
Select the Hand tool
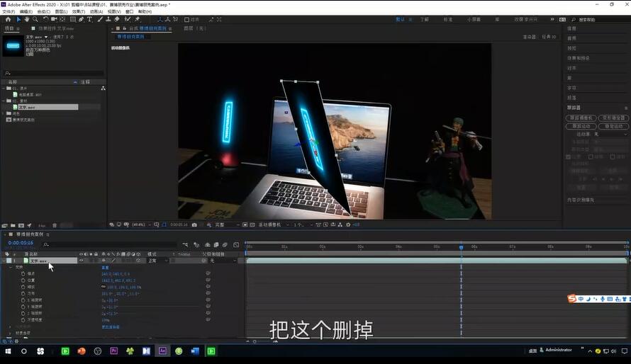tap(28, 19)
